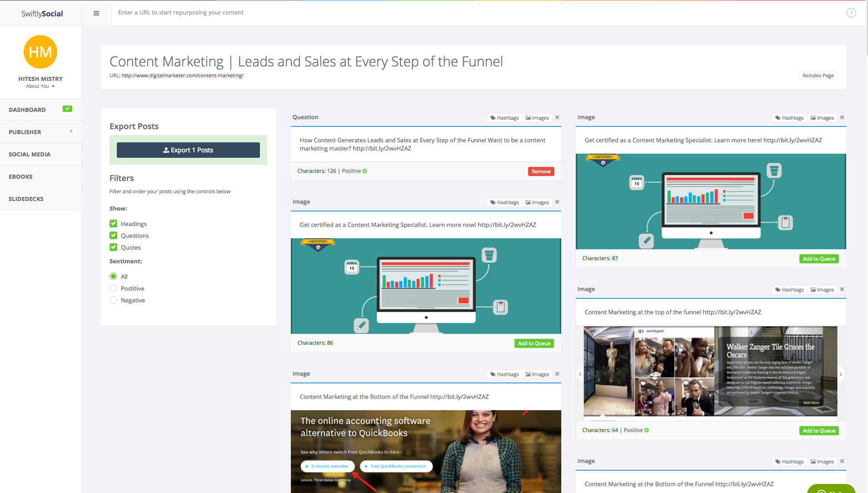868x493 pixels.
Task: Open Hashtags on 'Learn more now' card
Action: pos(504,202)
